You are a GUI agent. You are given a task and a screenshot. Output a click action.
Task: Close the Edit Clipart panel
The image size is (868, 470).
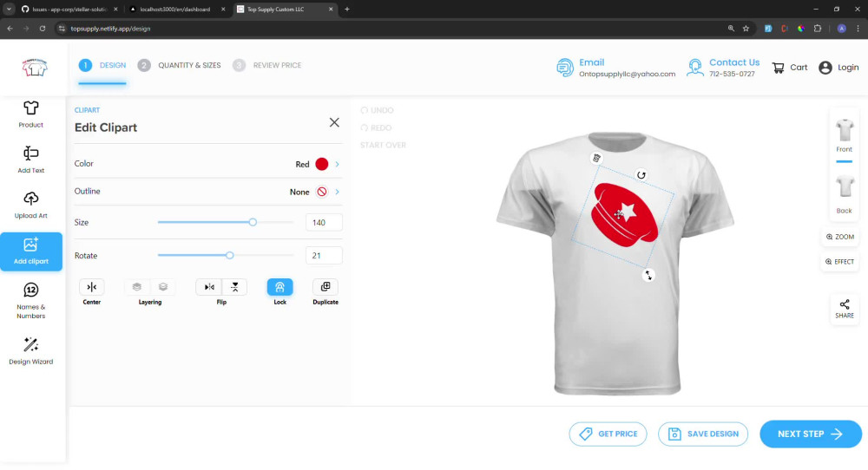tap(334, 122)
